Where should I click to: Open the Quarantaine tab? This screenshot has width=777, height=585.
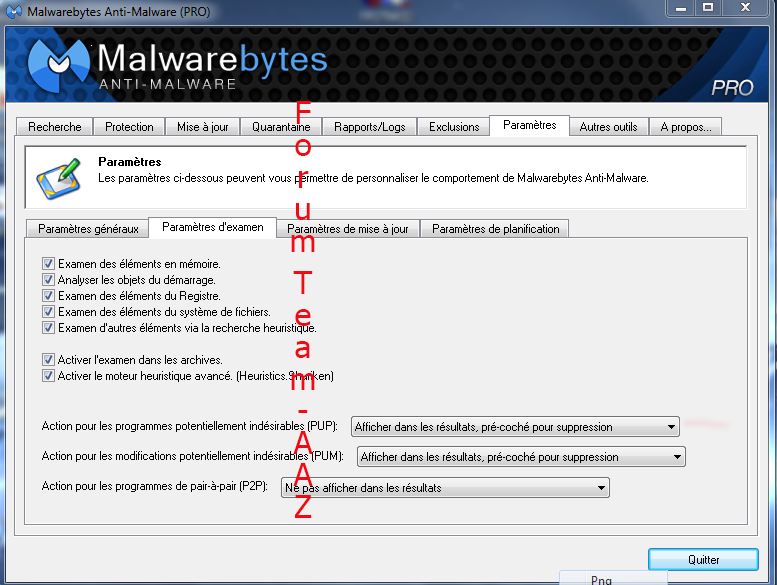click(281, 127)
